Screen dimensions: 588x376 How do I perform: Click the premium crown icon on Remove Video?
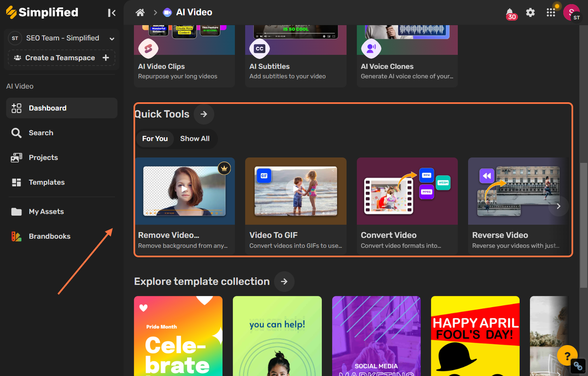tap(224, 168)
